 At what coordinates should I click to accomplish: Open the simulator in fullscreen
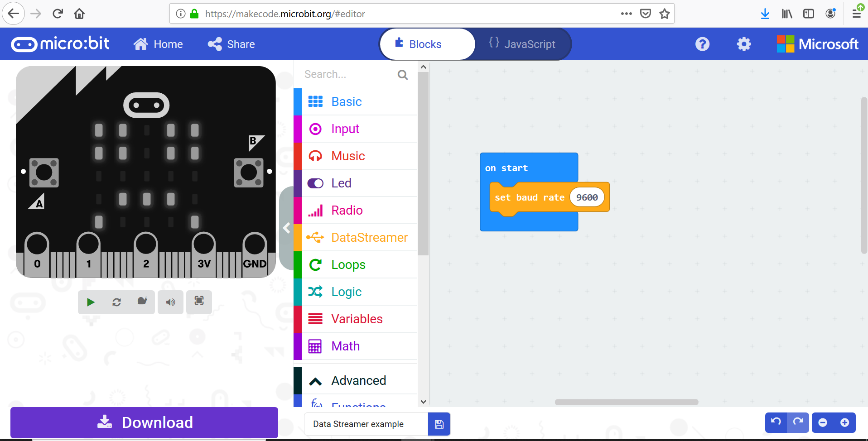pos(199,302)
